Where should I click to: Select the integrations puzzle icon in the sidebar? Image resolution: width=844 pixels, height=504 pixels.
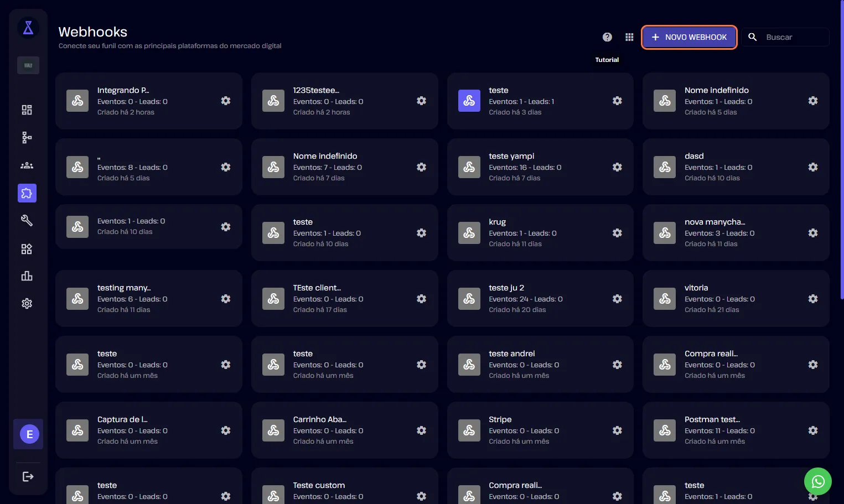tap(27, 193)
